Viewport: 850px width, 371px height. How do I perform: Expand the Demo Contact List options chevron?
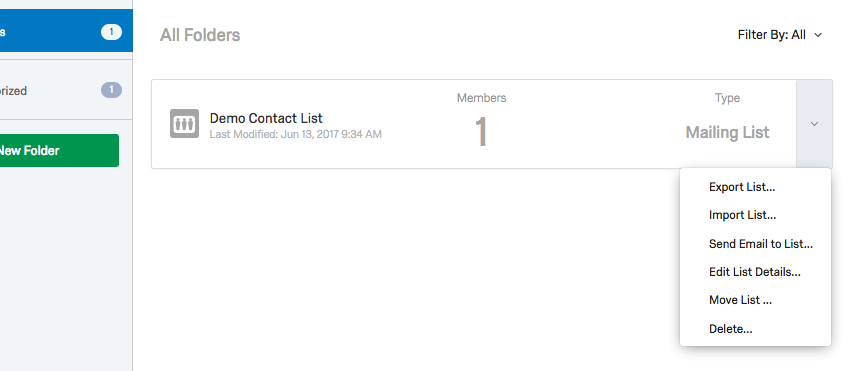tap(814, 124)
